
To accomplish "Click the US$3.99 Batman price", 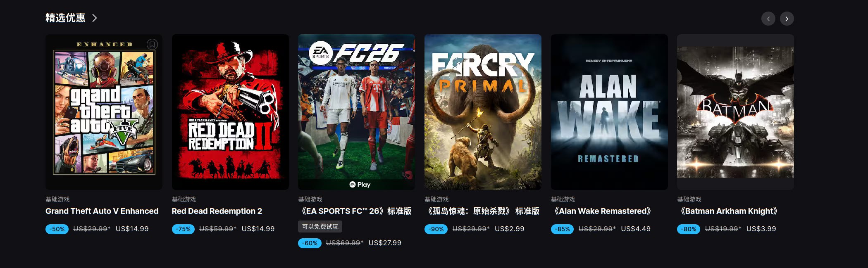I will [761, 229].
